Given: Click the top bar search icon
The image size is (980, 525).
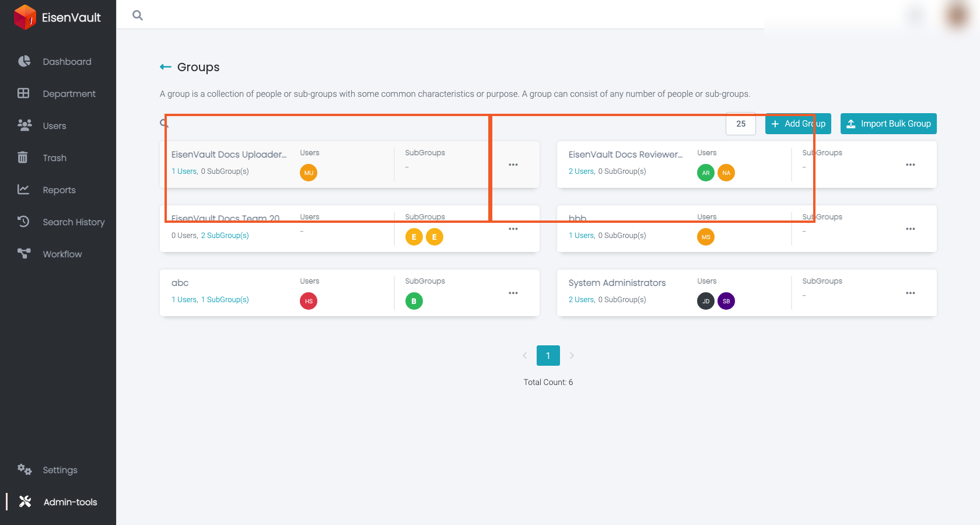Looking at the screenshot, I should point(138,15).
